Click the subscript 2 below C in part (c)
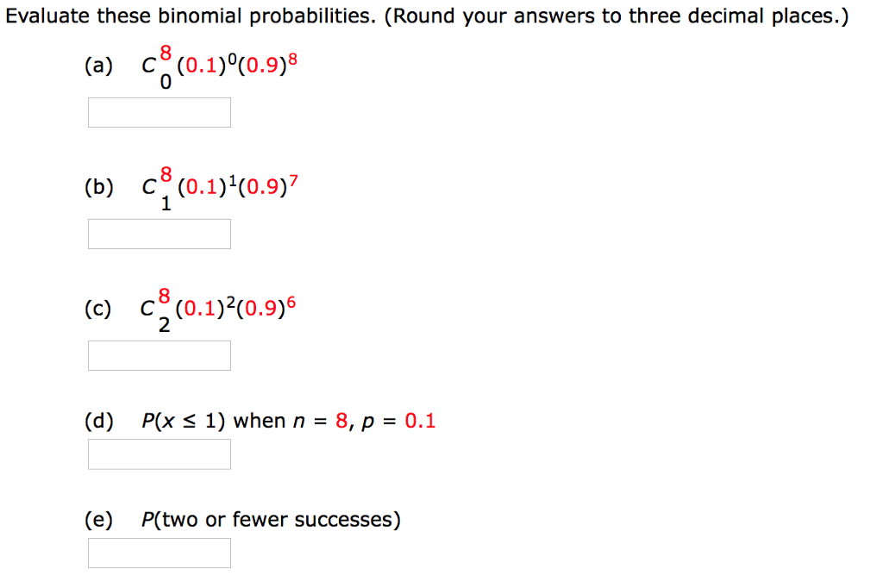Screen dimensions: 883x588 coord(165,322)
